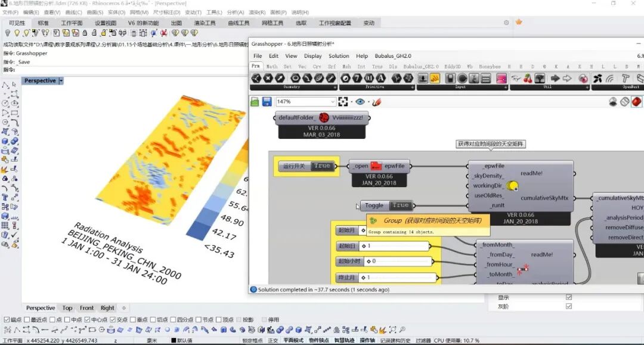The image size is (644, 345).
Task: Click the sketch pen icon in Grasshopper canvas toolbar
Action: point(377,102)
